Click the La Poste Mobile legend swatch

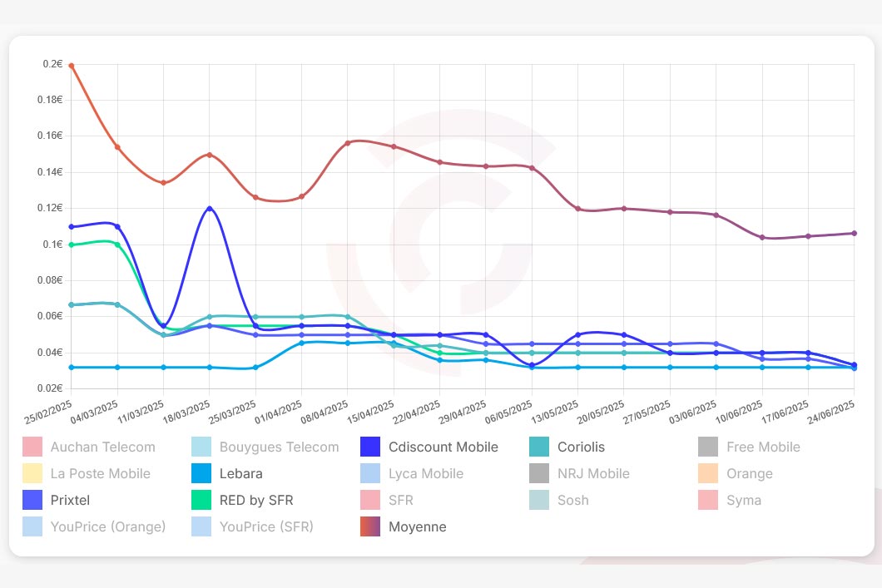point(32,473)
